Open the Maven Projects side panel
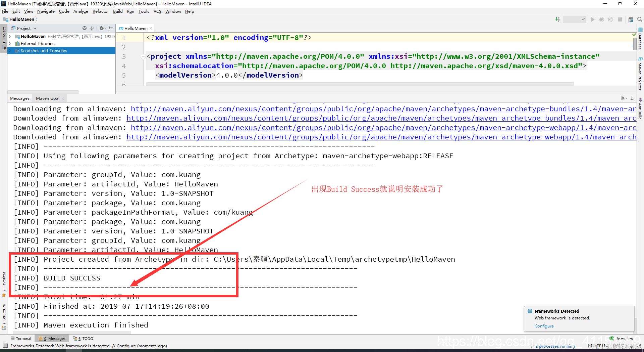 [640, 73]
